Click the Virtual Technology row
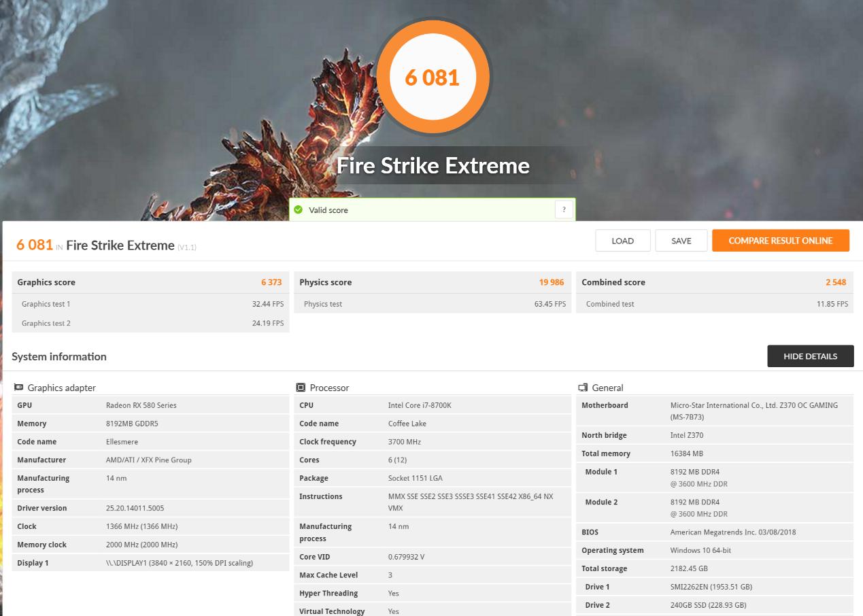 (433, 611)
